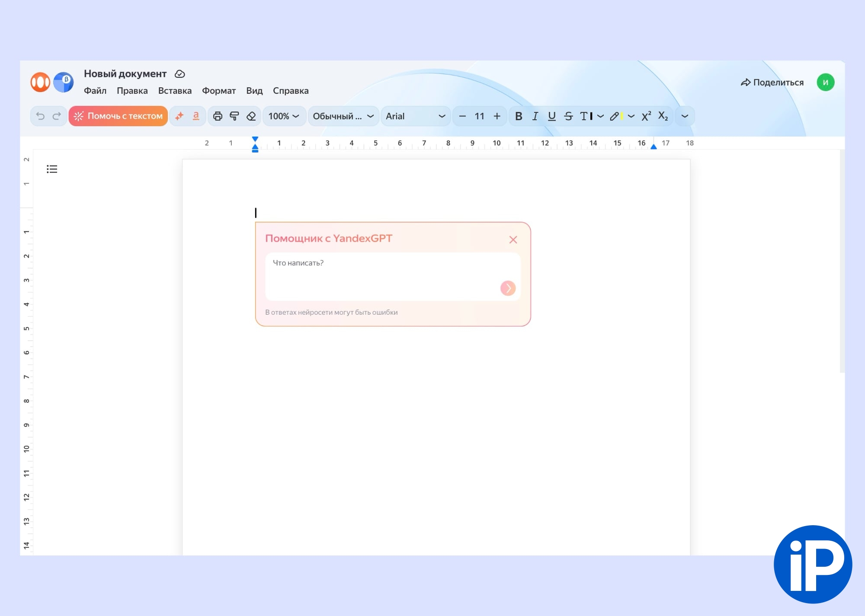This screenshot has height=616, width=865.
Task: Click the Помочь с текстом button
Action: (x=118, y=116)
